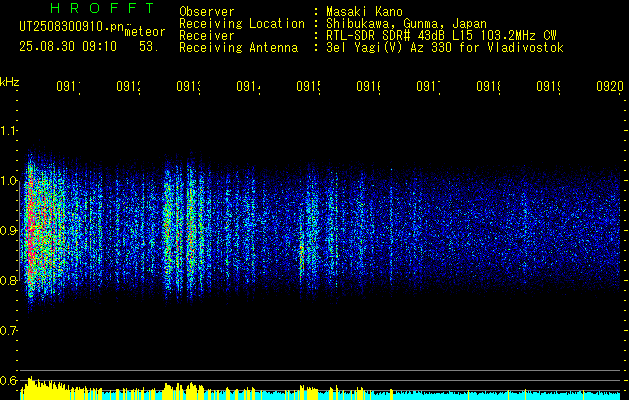
Task: Select the file name UT2508300910.pn
Action: 71,27
